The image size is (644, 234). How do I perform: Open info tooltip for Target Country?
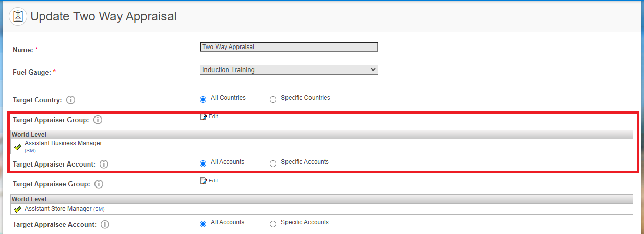coord(71,100)
